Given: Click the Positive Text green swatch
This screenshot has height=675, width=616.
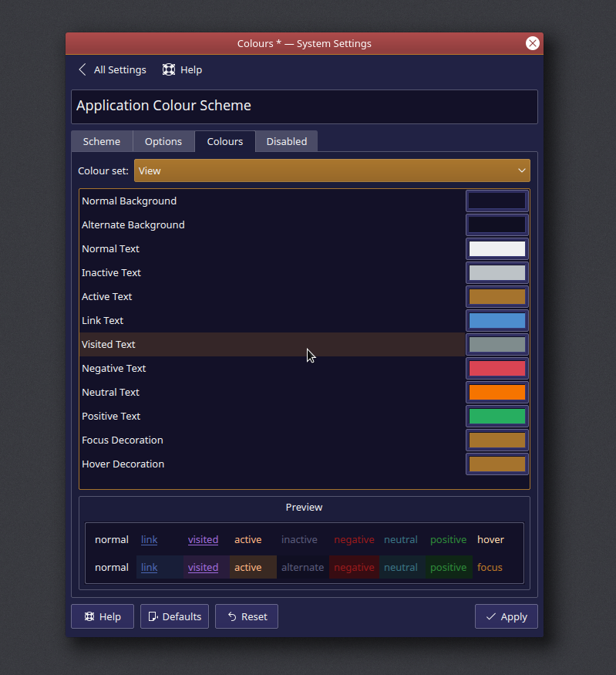Looking at the screenshot, I should point(497,417).
